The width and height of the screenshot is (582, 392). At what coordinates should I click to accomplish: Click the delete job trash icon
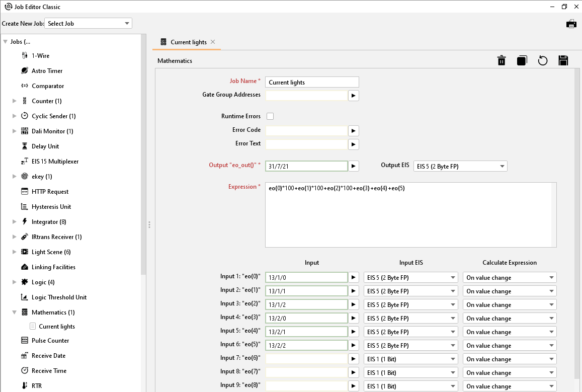pos(502,61)
